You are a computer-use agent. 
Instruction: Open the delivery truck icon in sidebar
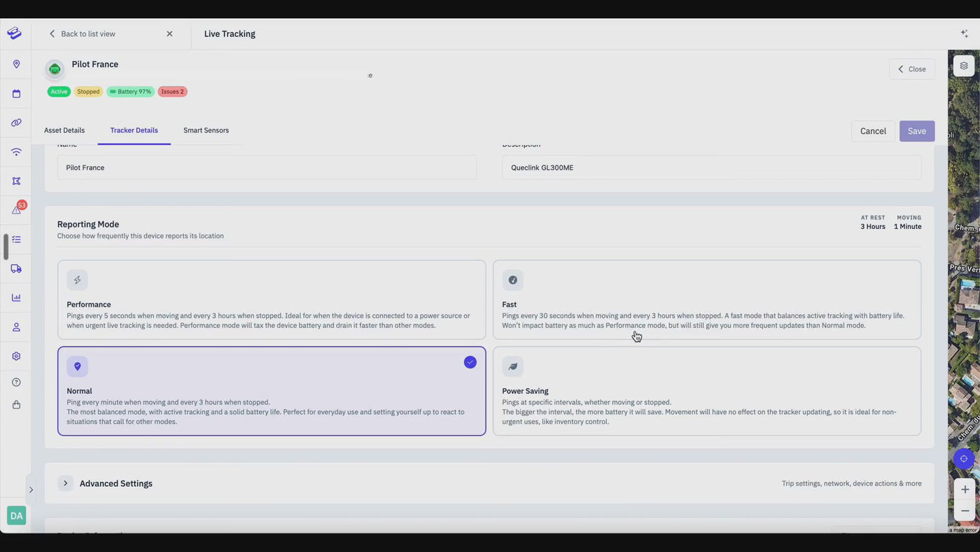point(16,268)
